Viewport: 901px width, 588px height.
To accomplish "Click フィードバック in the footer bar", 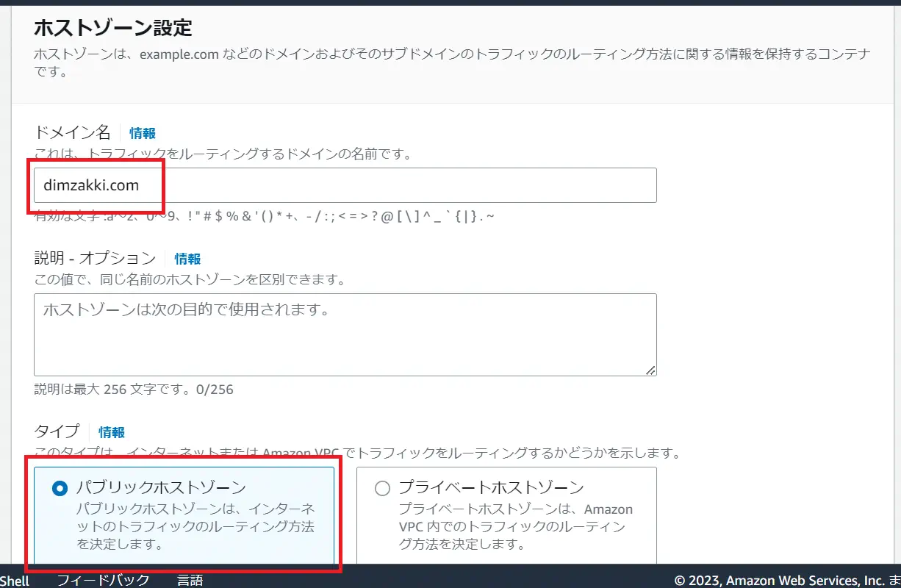I will 103,580.
